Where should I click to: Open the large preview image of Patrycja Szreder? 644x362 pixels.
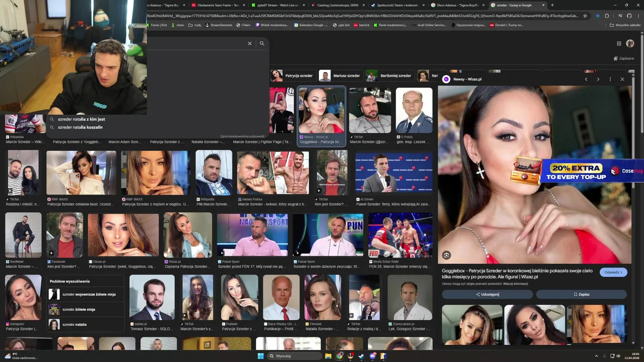click(x=534, y=174)
